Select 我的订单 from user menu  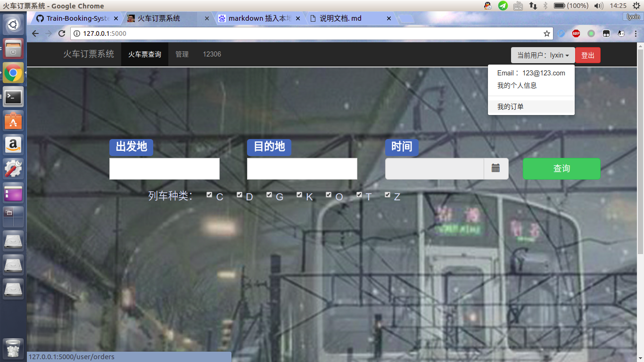coord(531,107)
